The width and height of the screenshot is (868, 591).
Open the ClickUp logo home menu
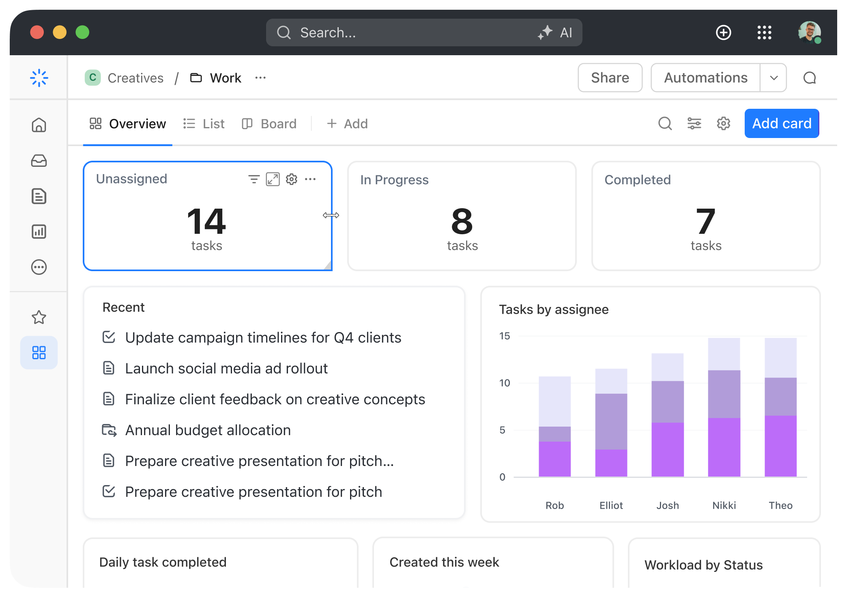coord(39,78)
